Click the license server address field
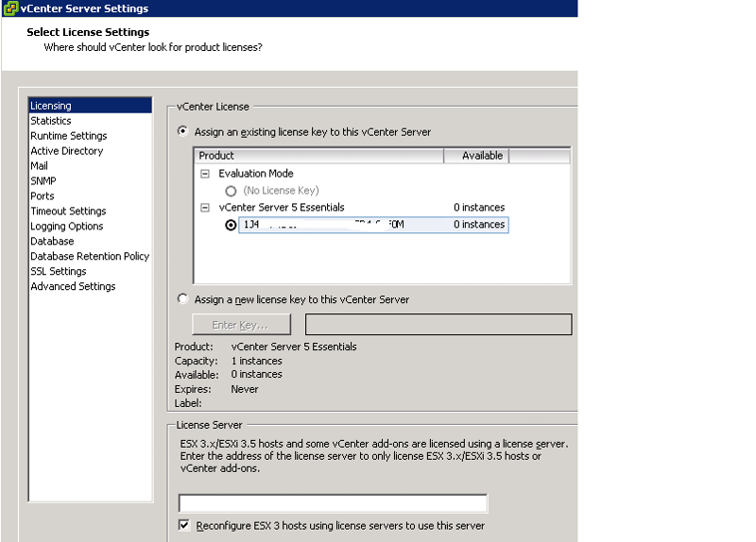 [333, 503]
